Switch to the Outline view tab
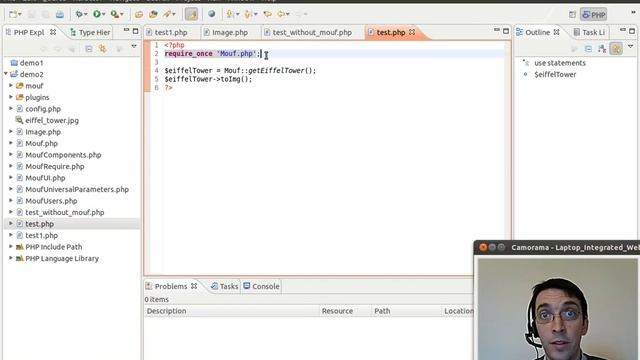Screen dimensions: 640x360 pos(538,32)
